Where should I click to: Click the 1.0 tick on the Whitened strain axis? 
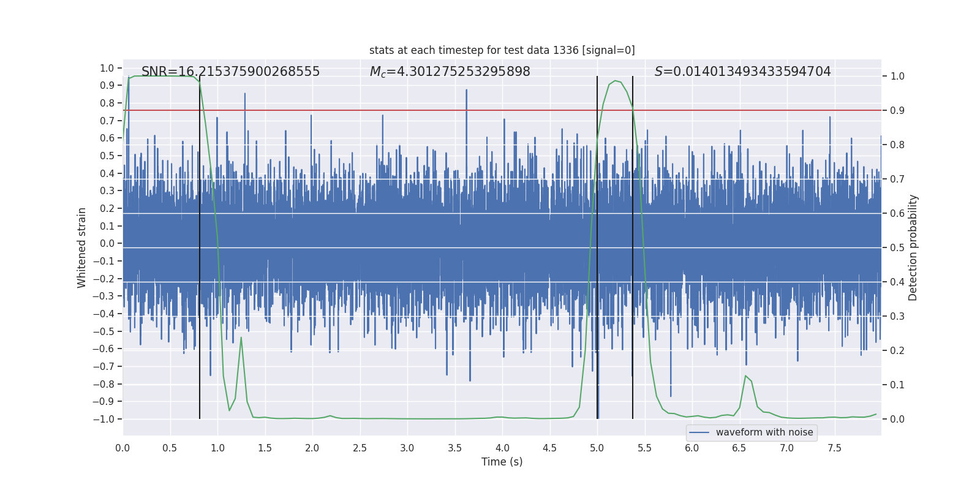(x=107, y=68)
